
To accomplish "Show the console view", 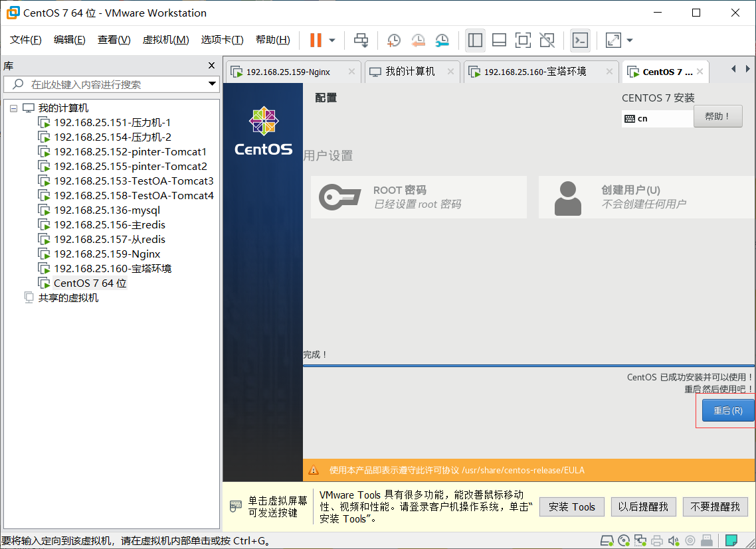I will [x=580, y=40].
